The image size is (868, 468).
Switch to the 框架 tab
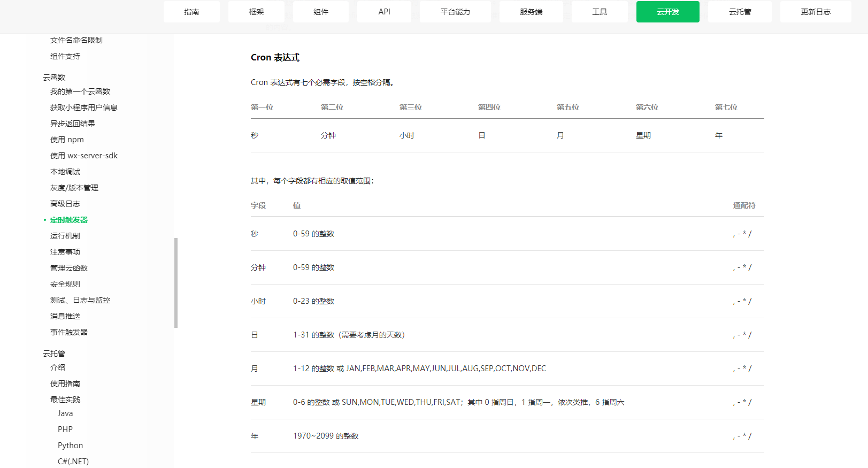(x=256, y=12)
